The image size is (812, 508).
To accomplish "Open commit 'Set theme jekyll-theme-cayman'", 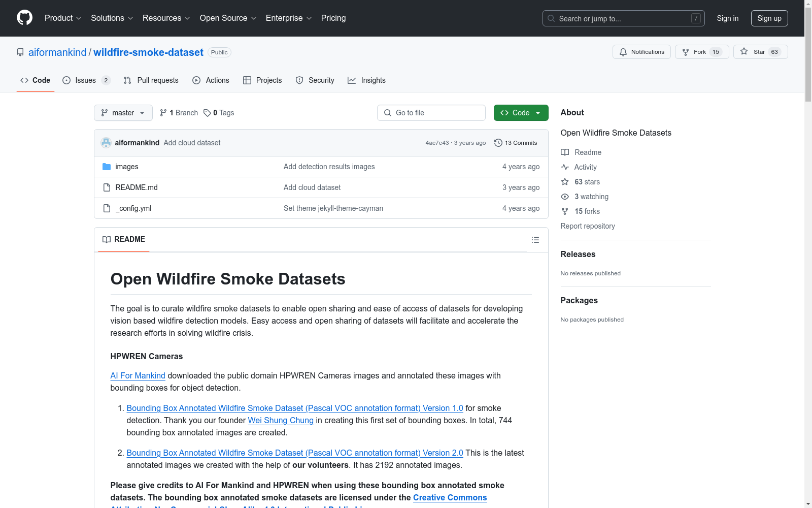I will [333, 208].
